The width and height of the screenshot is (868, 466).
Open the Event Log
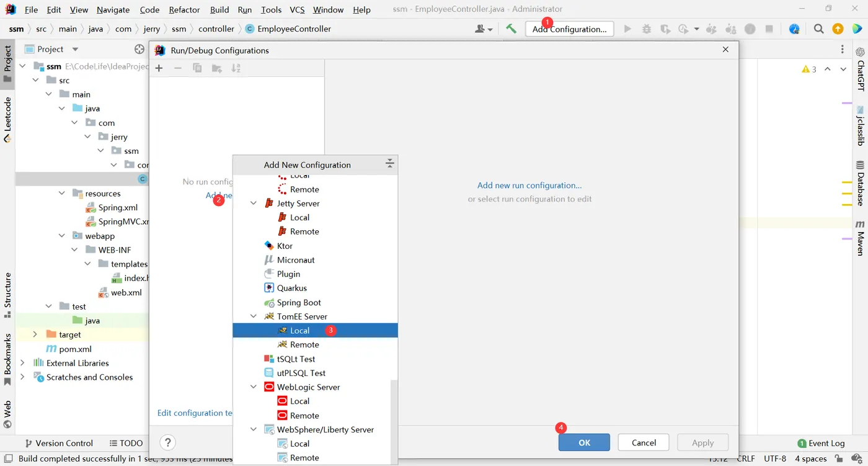pyautogui.click(x=821, y=443)
